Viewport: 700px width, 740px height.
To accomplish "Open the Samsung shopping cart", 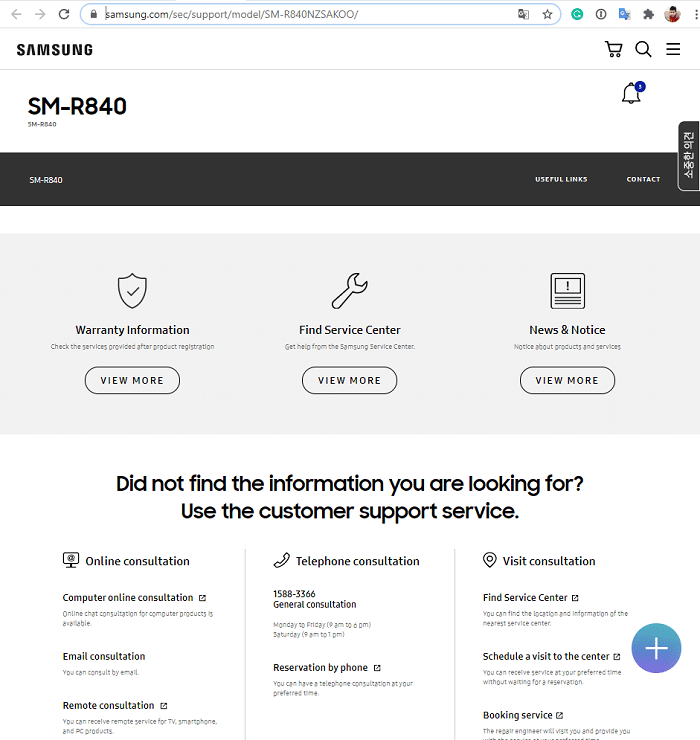I will pos(613,49).
